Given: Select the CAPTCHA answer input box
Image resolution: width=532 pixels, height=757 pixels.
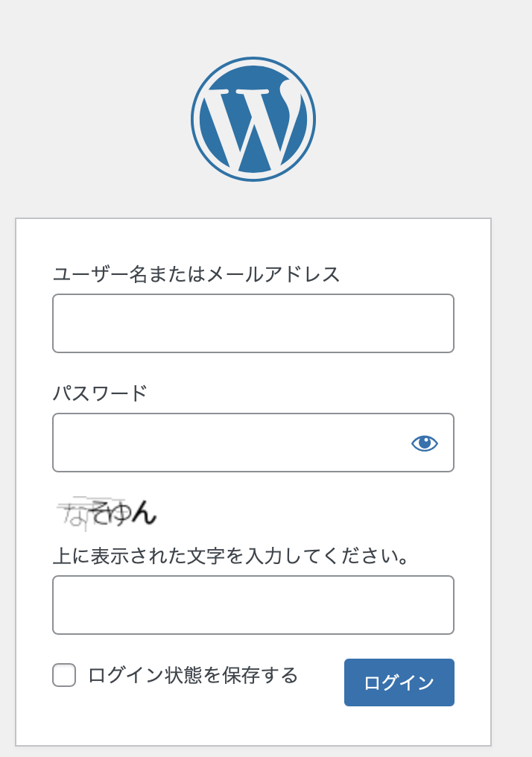Looking at the screenshot, I should tap(253, 605).
